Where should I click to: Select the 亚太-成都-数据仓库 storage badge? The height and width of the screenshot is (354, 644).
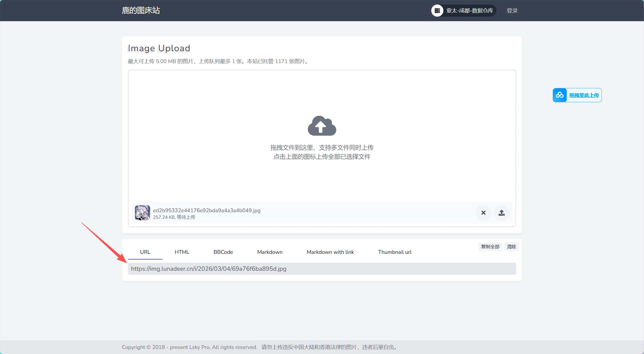pos(469,10)
